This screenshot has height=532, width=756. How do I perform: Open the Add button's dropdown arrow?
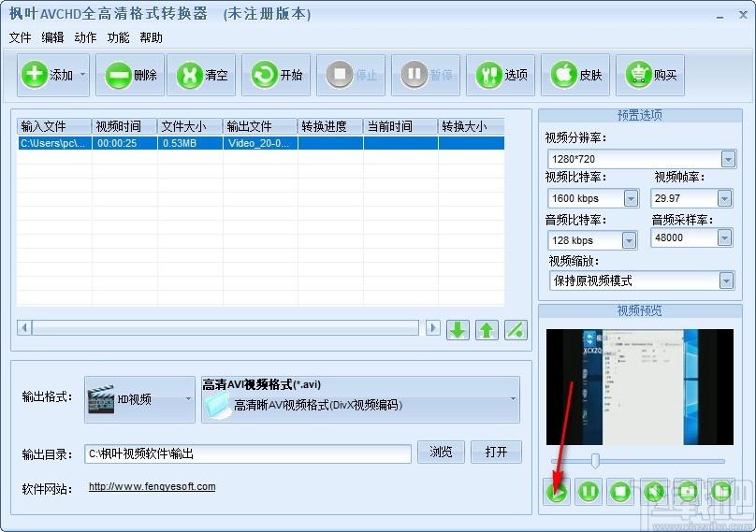83,75
